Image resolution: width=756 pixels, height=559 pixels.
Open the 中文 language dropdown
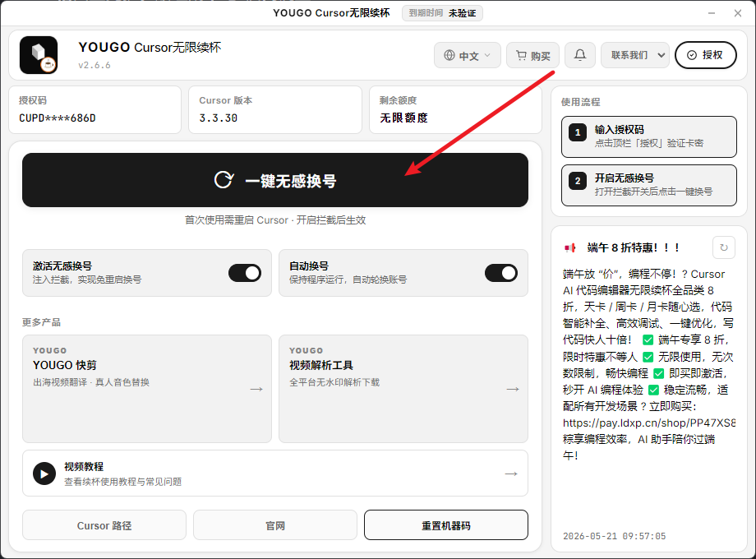[x=468, y=55]
